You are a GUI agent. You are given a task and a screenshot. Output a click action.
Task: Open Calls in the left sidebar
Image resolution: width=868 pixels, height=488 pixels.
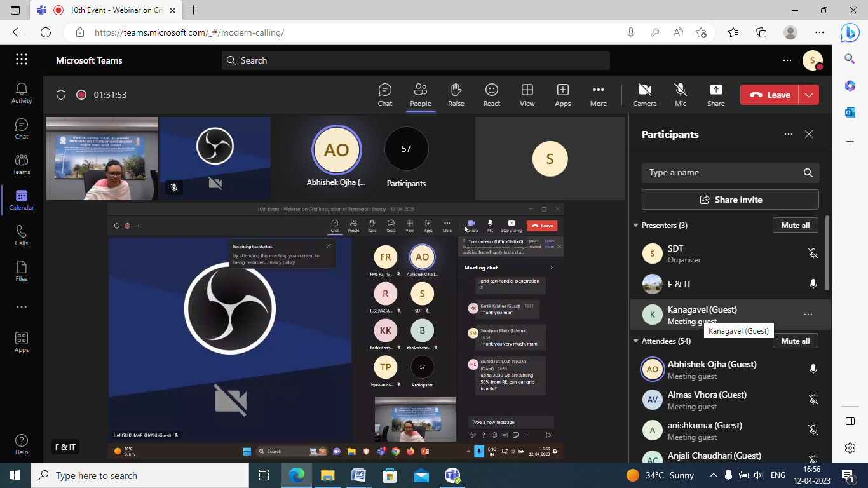pyautogui.click(x=21, y=235)
